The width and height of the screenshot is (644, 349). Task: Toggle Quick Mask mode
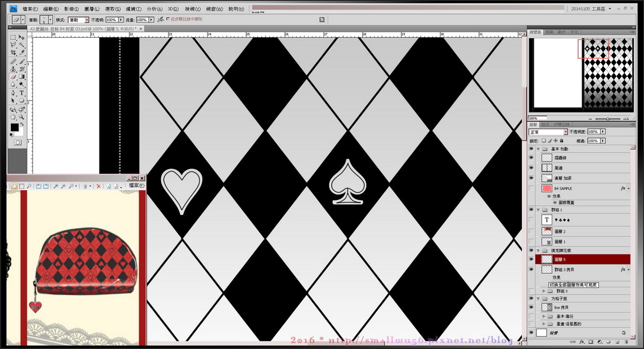[x=18, y=142]
